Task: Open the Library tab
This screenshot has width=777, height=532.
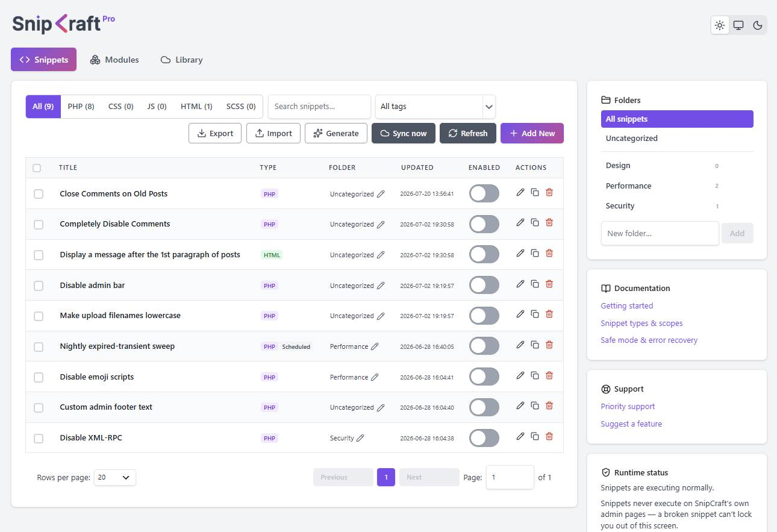Action: [x=181, y=60]
